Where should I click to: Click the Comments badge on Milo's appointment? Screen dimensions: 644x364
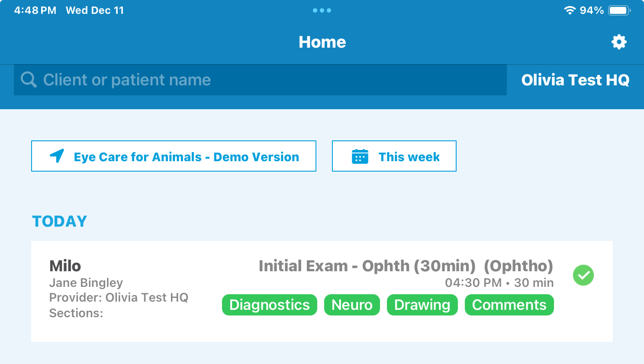point(509,305)
